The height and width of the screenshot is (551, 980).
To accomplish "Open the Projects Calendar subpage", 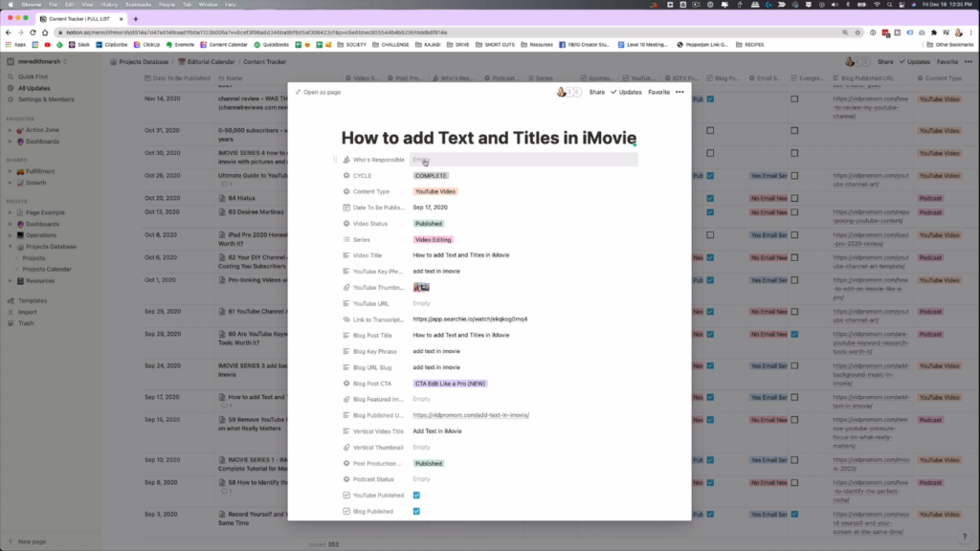I will [x=47, y=269].
